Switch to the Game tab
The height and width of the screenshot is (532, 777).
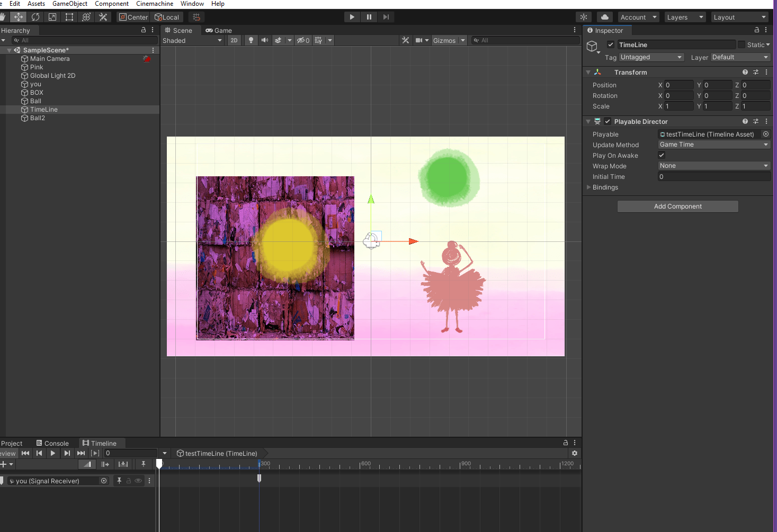coord(219,30)
